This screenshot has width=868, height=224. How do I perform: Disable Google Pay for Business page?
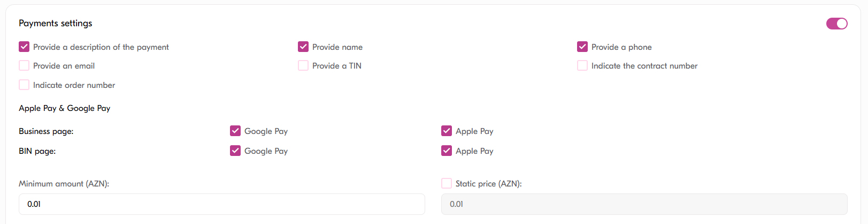pos(235,131)
